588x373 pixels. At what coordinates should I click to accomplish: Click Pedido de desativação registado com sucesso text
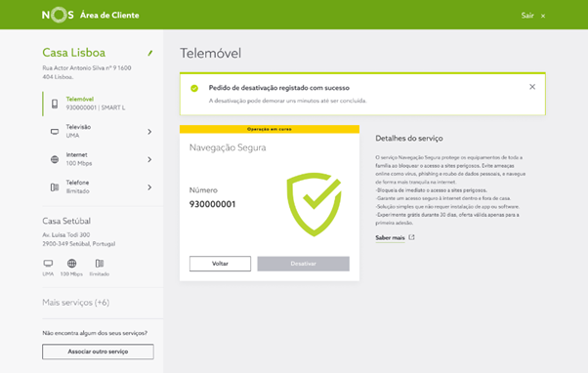click(279, 88)
